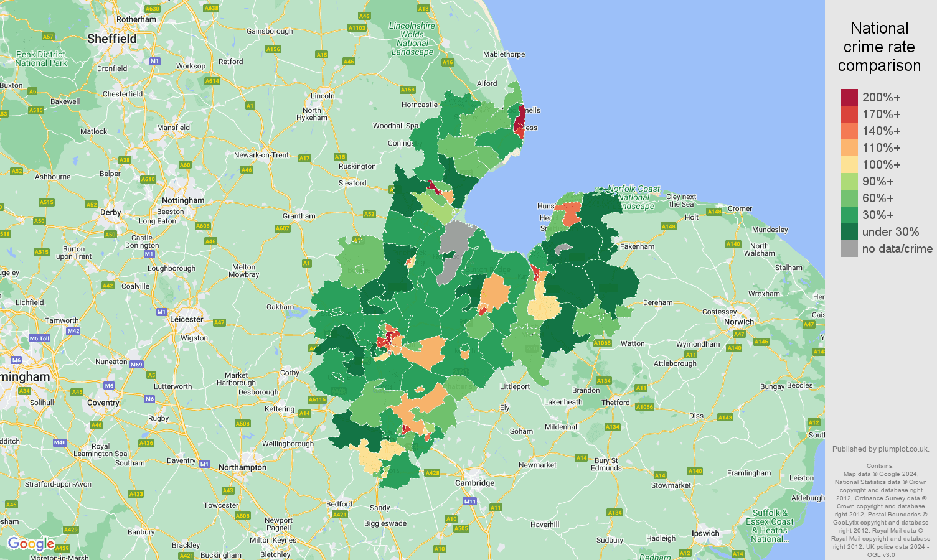Click the M1 motorway shield near Sheffield

pyautogui.click(x=154, y=61)
